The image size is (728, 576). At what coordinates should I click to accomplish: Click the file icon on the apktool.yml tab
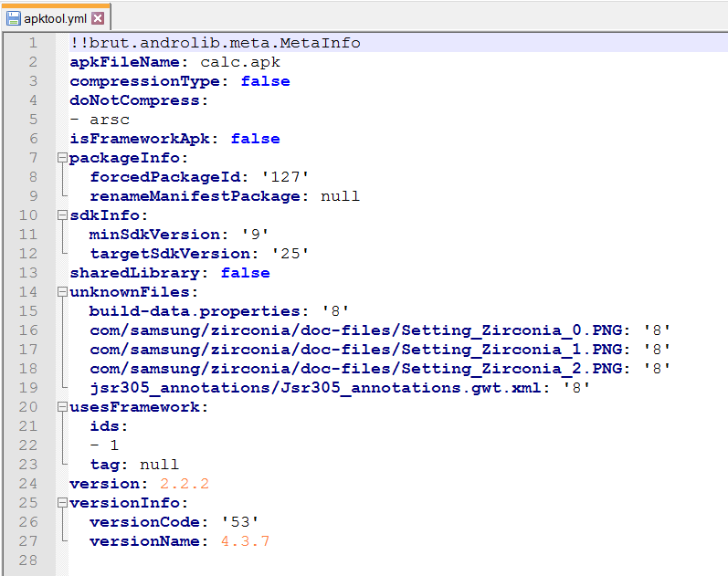click(14, 18)
